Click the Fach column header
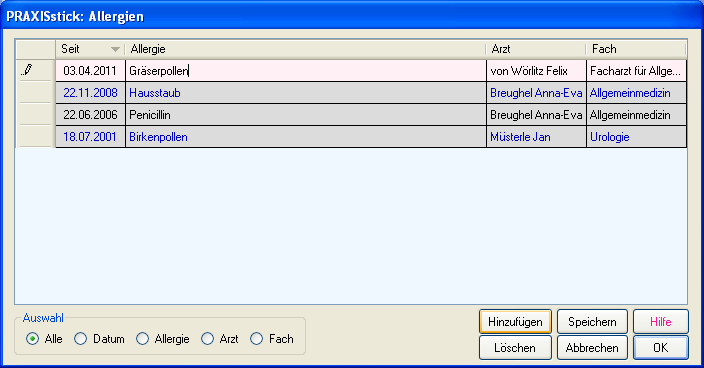 point(636,49)
